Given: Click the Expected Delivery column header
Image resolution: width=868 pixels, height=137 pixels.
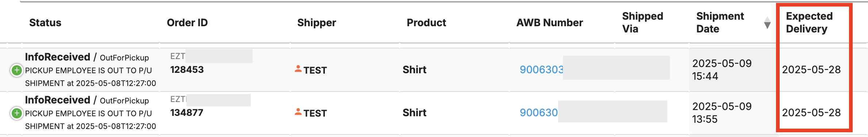Looking at the screenshot, I should tap(809, 23).
